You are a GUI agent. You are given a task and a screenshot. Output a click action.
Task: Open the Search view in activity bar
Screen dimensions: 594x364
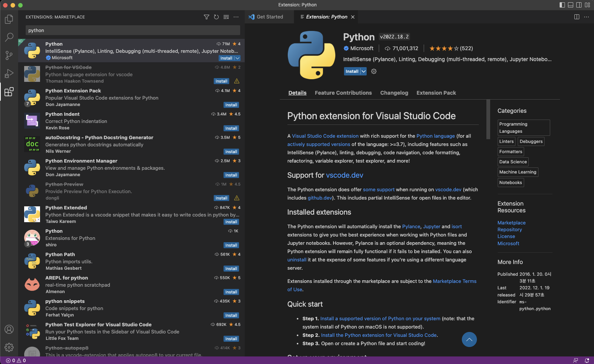(9, 37)
